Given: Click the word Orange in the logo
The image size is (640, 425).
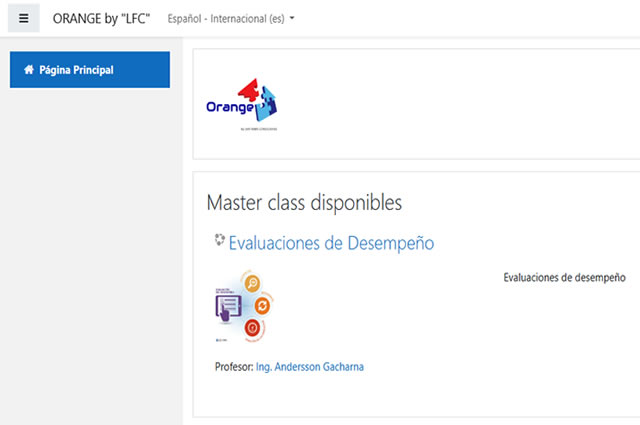Looking at the screenshot, I should tap(225, 107).
